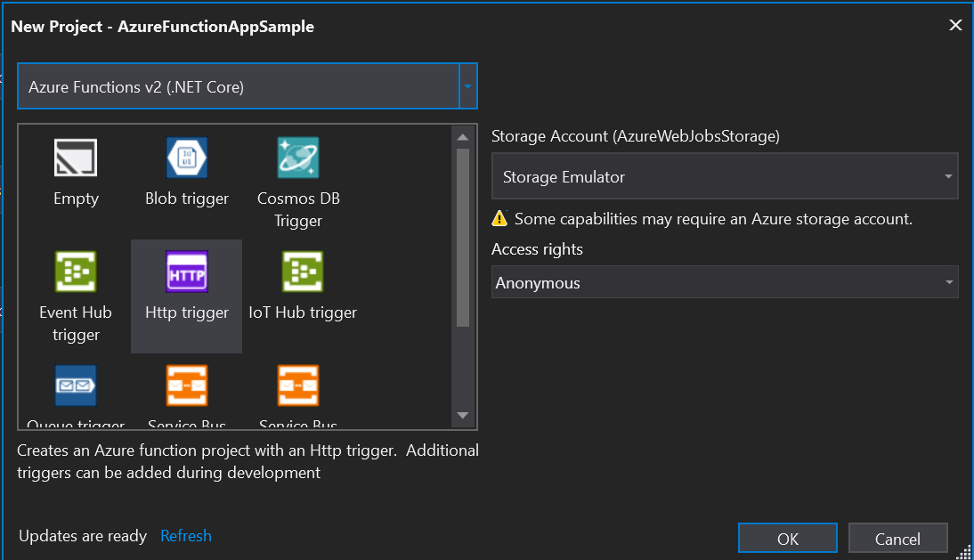
Task: Pick the first orange Service Bus icon
Action: (x=187, y=386)
